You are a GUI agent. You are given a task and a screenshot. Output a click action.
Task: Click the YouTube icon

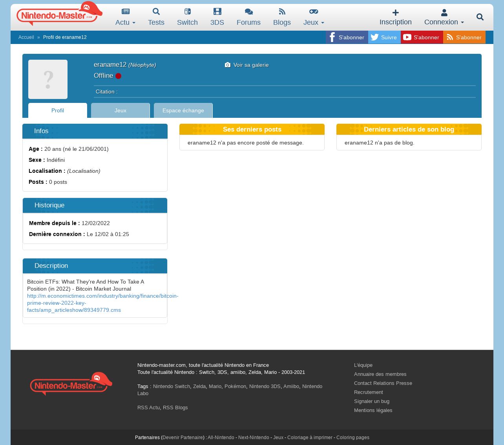407,37
